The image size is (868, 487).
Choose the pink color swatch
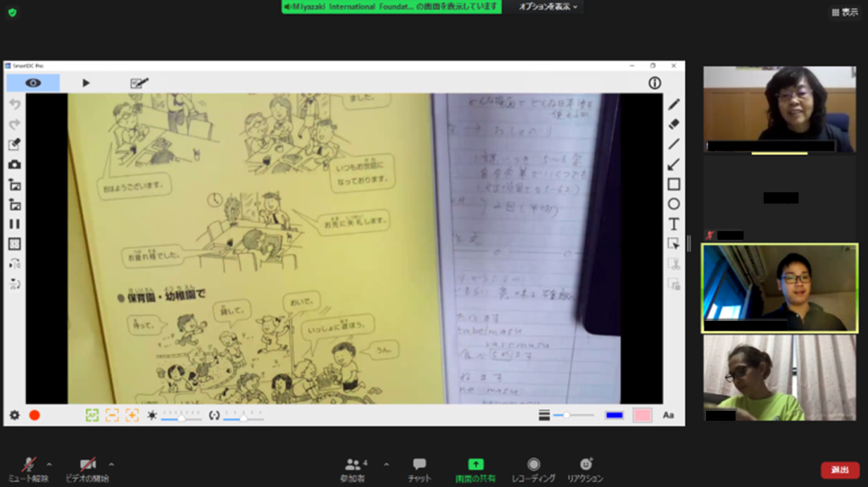click(643, 415)
